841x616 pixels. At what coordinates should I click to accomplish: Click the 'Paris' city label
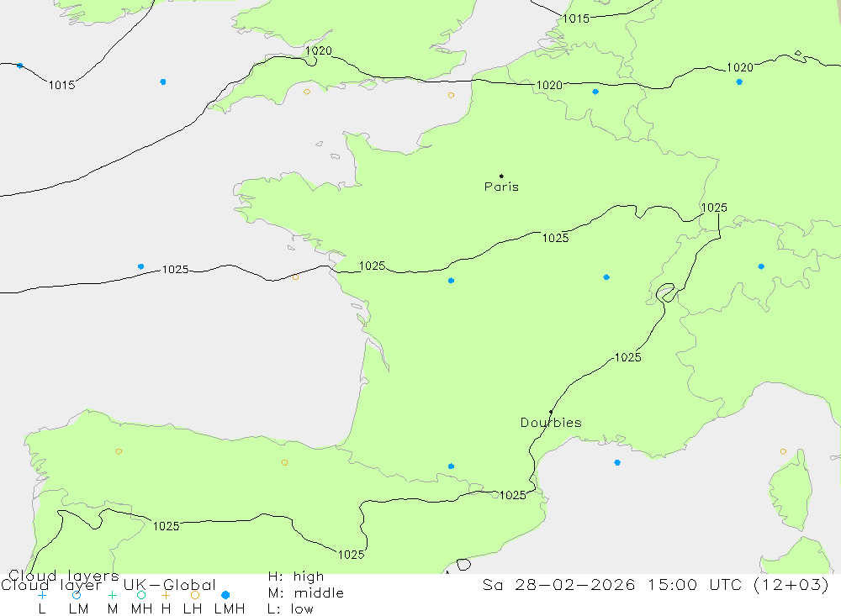pyautogui.click(x=501, y=187)
